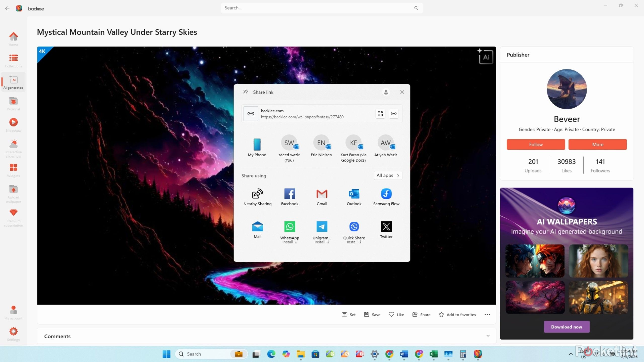The image size is (644, 362).
Task: Click the More options ellipsis expander
Action: (487, 314)
